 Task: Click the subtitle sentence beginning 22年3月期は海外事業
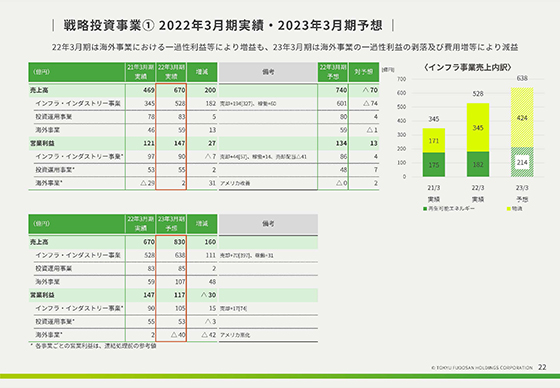point(285,47)
